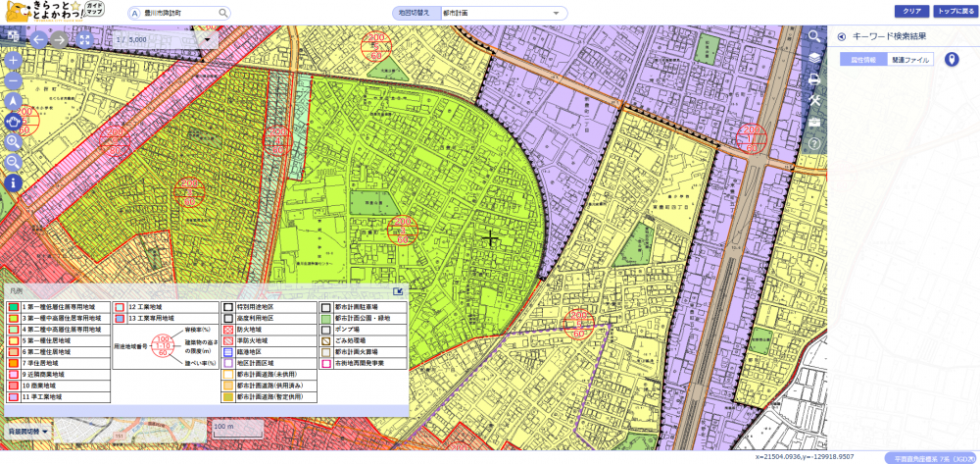Click the トップに戻る button

click(x=954, y=11)
